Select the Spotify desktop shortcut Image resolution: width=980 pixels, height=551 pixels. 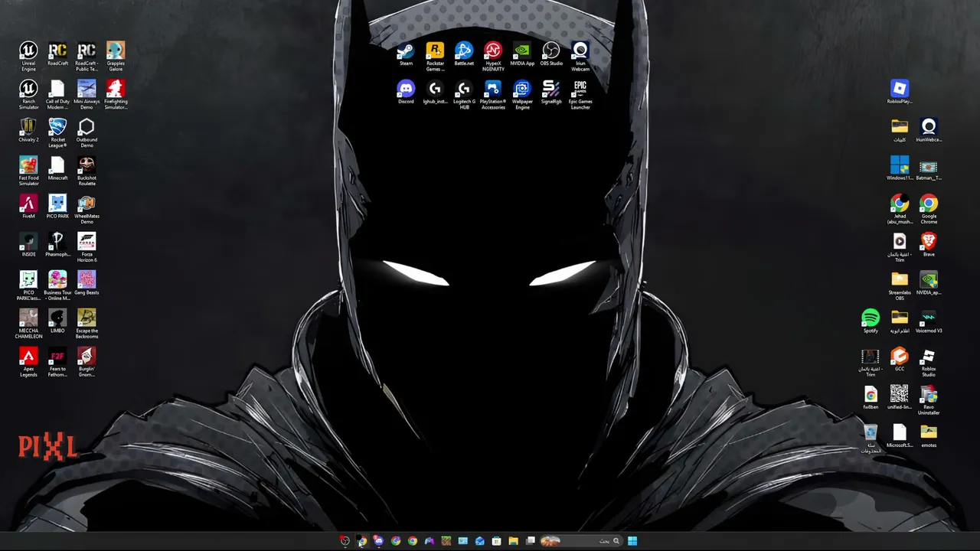(x=871, y=322)
